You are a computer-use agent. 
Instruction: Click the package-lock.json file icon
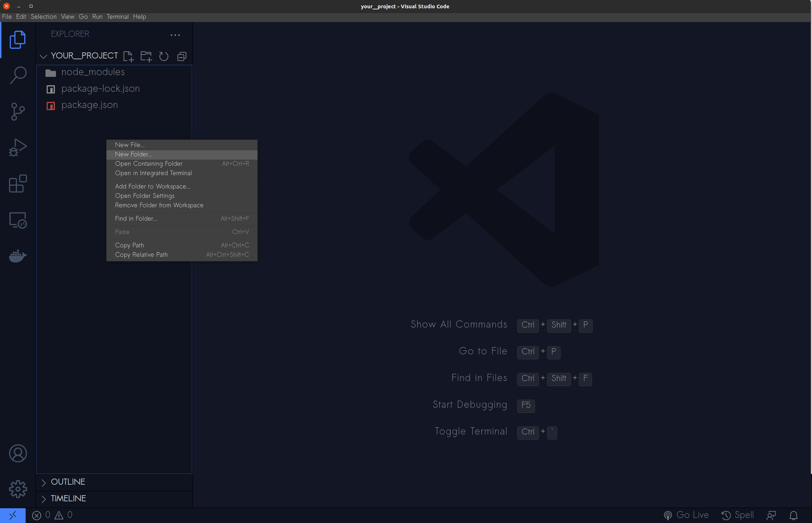pyautogui.click(x=51, y=89)
